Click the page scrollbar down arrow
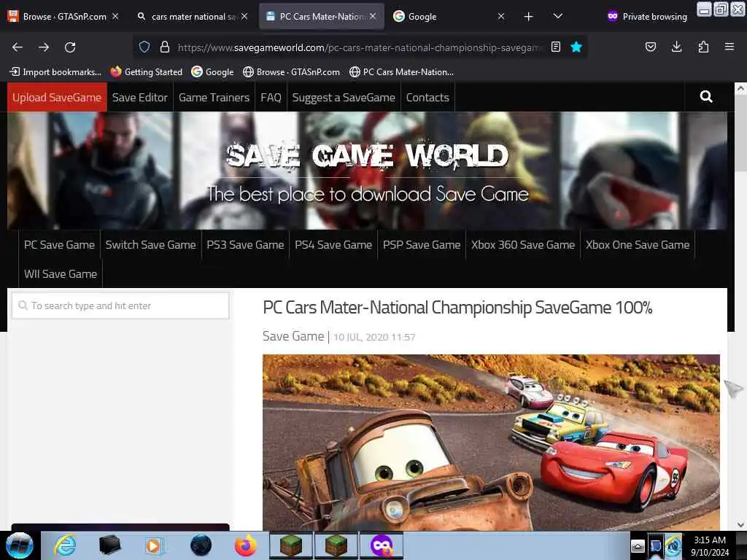The height and width of the screenshot is (560, 747). [x=740, y=525]
